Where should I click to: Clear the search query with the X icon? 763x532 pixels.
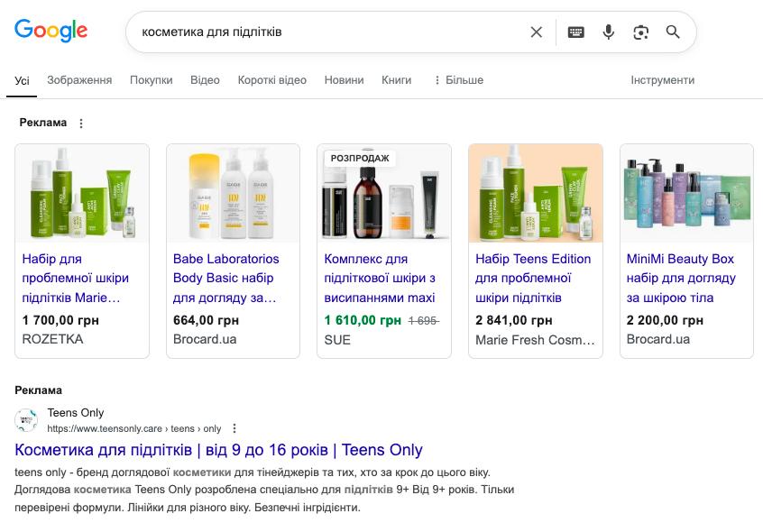(x=537, y=32)
